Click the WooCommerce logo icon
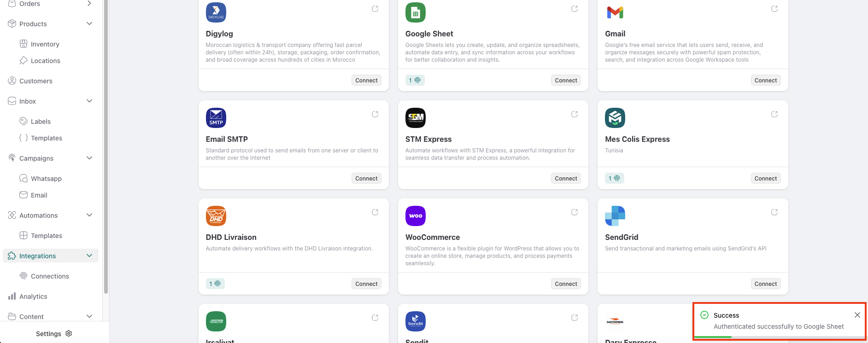868x343 pixels. (x=415, y=216)
